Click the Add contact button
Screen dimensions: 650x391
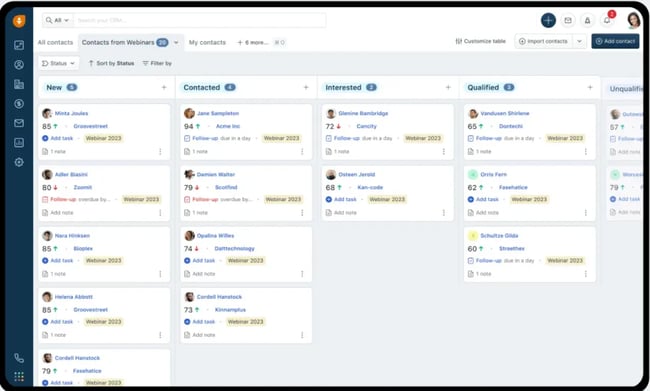coord(615,41)
